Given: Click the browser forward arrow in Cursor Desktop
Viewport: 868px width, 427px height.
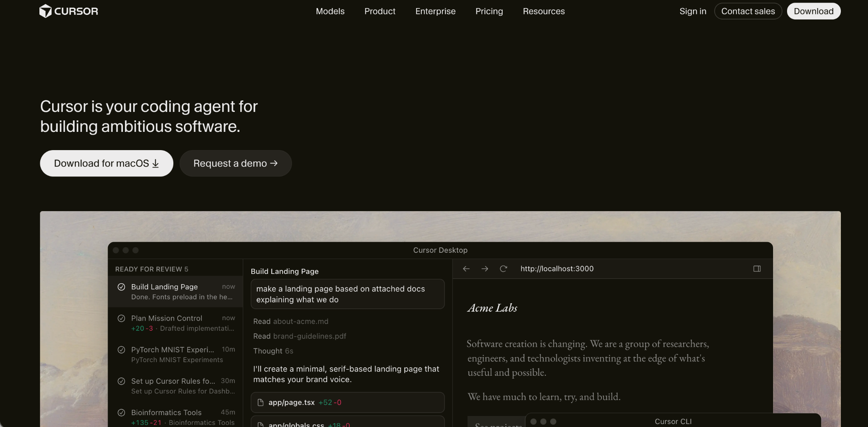Looking at the screenshot, I should click(485, 269).
